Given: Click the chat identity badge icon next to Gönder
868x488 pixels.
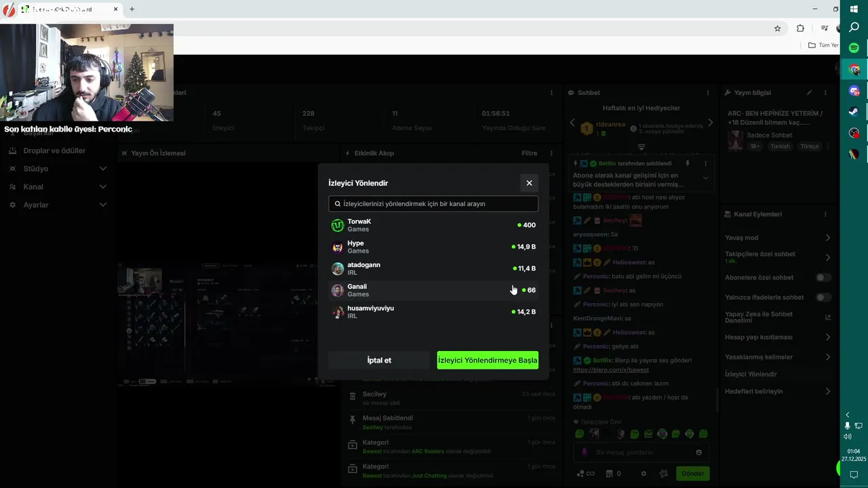Looking at the screenshot, I should pos(664,474).
